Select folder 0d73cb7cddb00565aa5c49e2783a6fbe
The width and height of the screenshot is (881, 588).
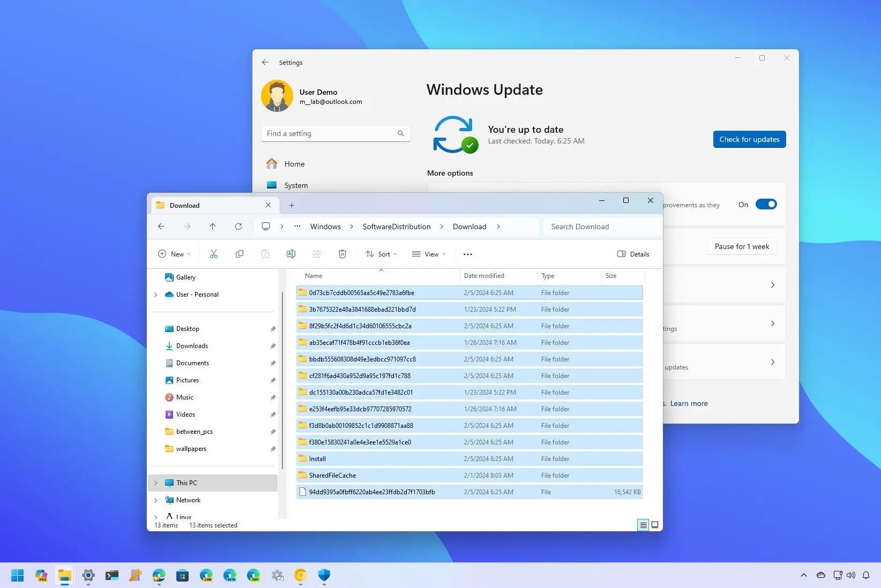click(469, 293)
